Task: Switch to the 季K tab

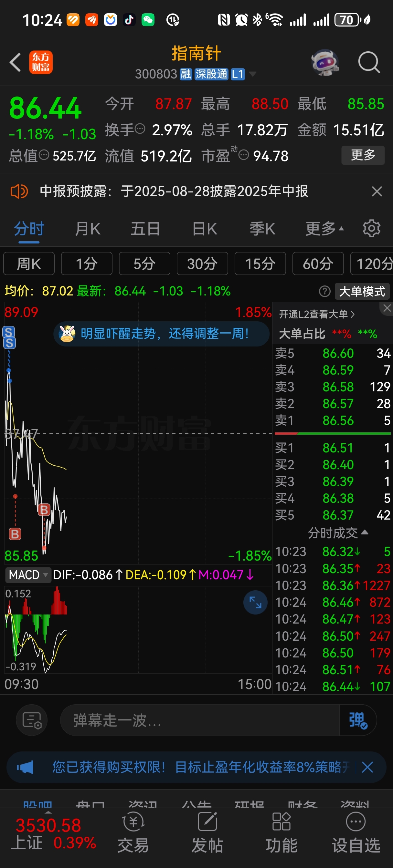Action: (x=262, y=228)
